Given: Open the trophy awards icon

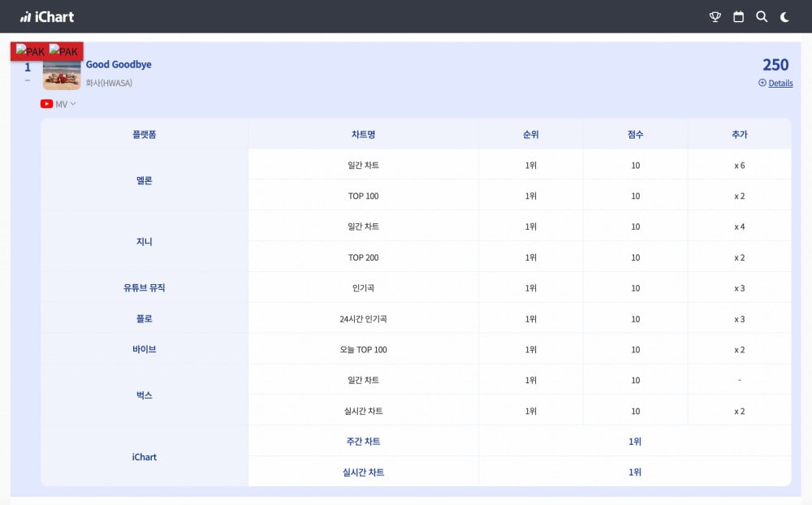Looking at the screenshot, I should [715, 17].
